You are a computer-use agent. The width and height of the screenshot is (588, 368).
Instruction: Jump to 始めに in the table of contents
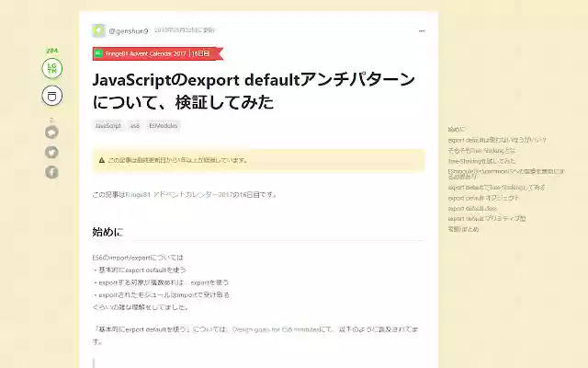point(457,130)
